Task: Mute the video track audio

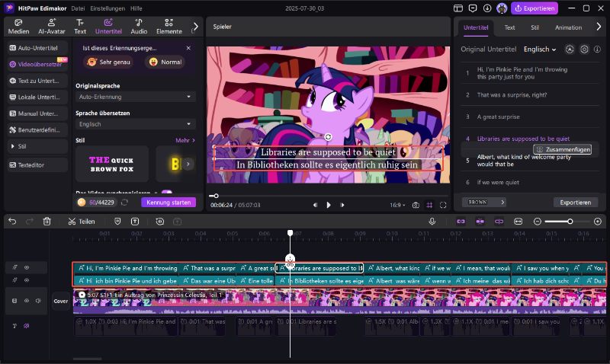Action: [x=38, y=301]
